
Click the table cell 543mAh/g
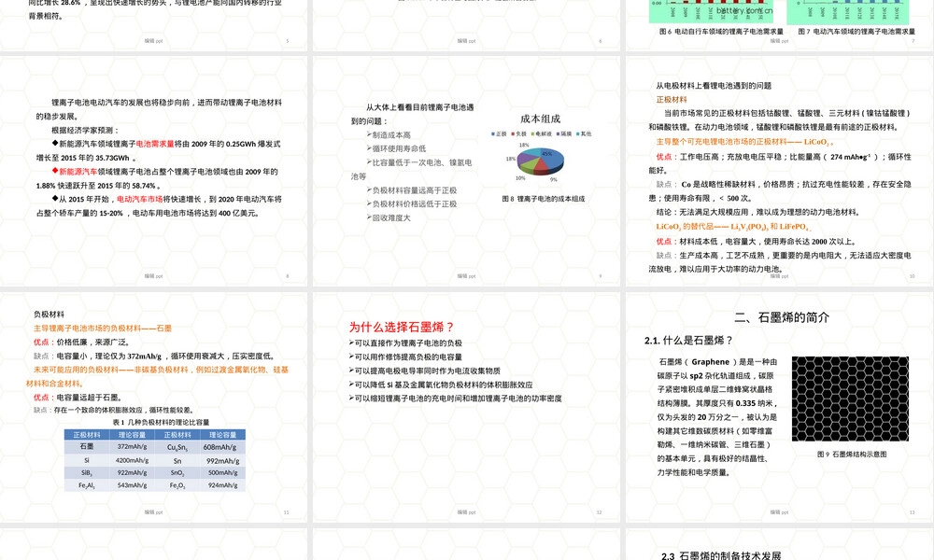click(133, 485)
